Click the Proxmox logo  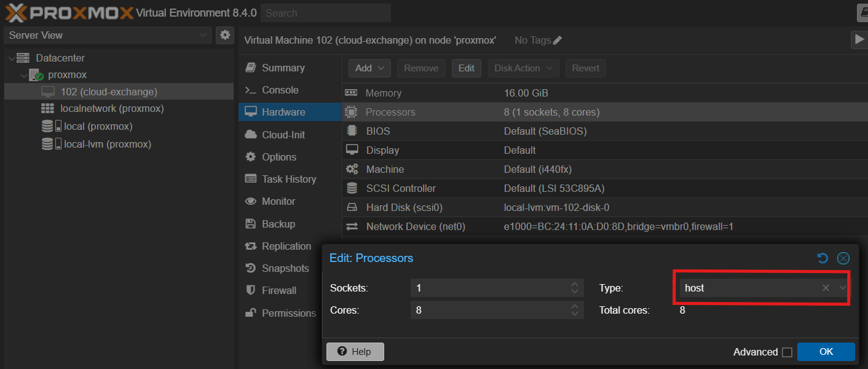pyautogui.click(x=69, y=12)
